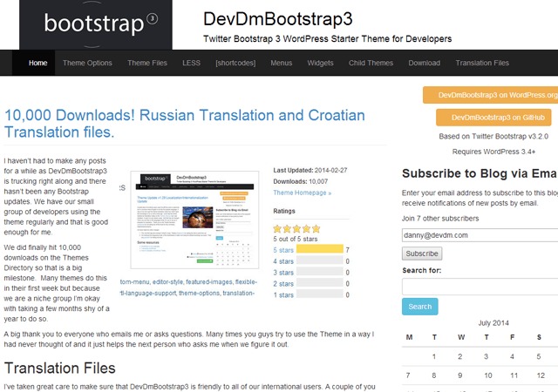Image resolution: width=558 pixels, height=392 pixels.
Task: Click the theme screenshot thumbnail in post
Action: (194, 220)
